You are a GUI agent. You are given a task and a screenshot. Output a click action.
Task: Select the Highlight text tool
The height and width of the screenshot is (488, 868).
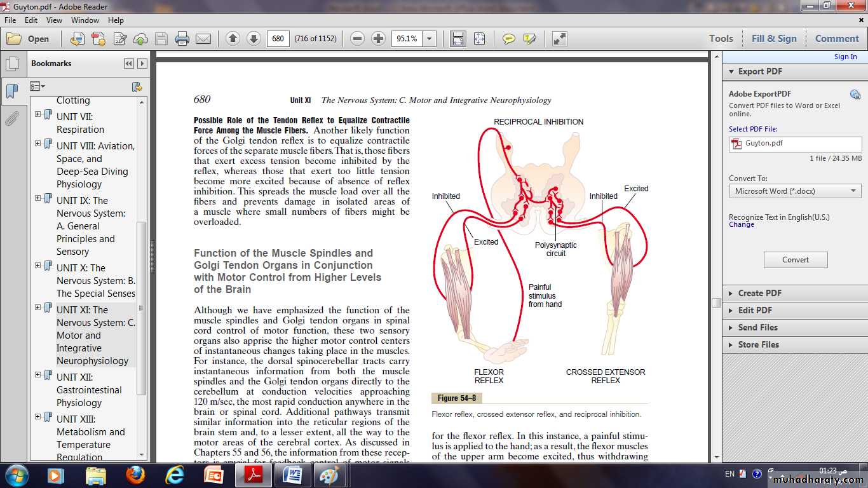click(x=529, y=39)
